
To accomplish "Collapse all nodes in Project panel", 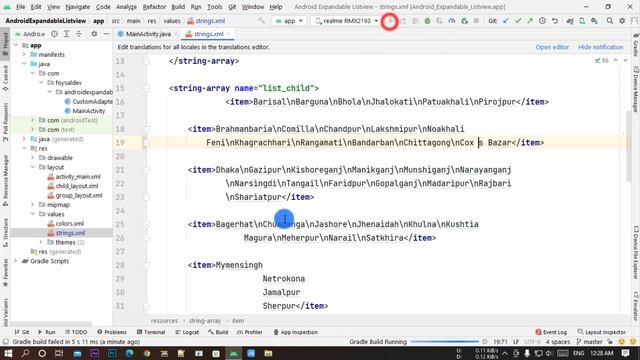I will click(x=79, y=34).
